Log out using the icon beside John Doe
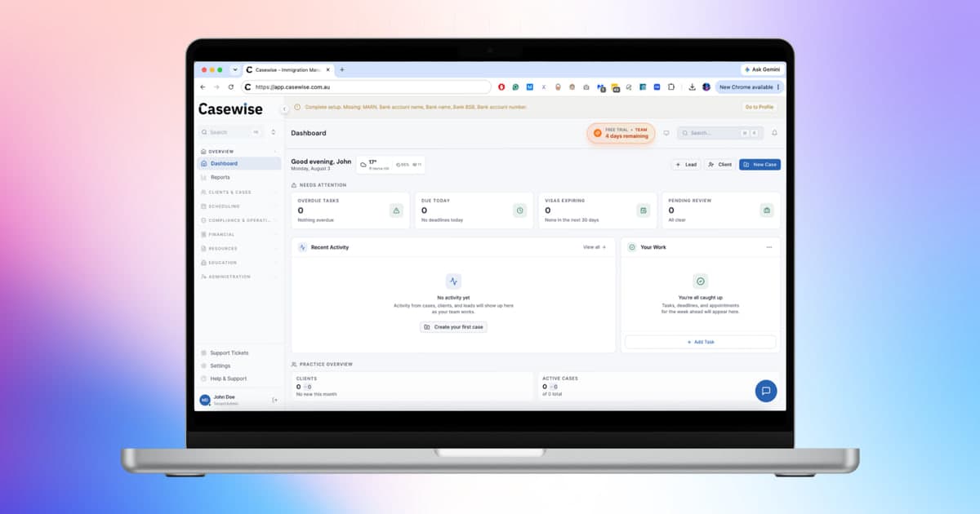980x514 pixels. [x=274, y=400]
